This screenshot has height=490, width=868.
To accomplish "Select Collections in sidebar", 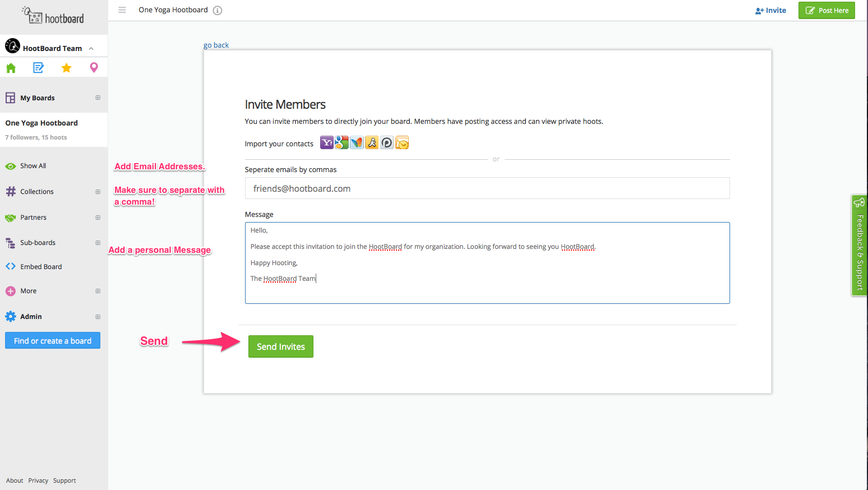I will click(37, 192).
